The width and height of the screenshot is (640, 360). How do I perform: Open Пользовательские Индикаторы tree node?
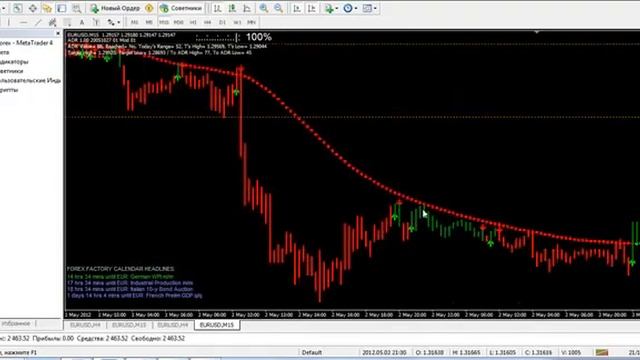click(30, 80)
